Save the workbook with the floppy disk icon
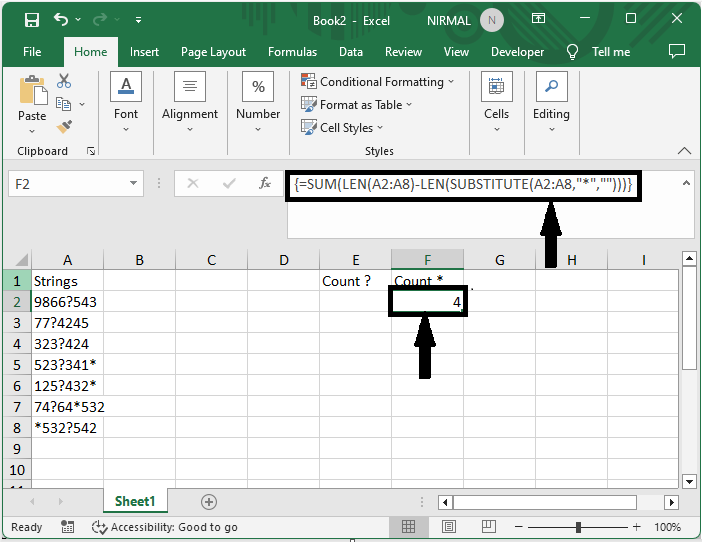The image size is (702, 542). click(x=32, y=20)
